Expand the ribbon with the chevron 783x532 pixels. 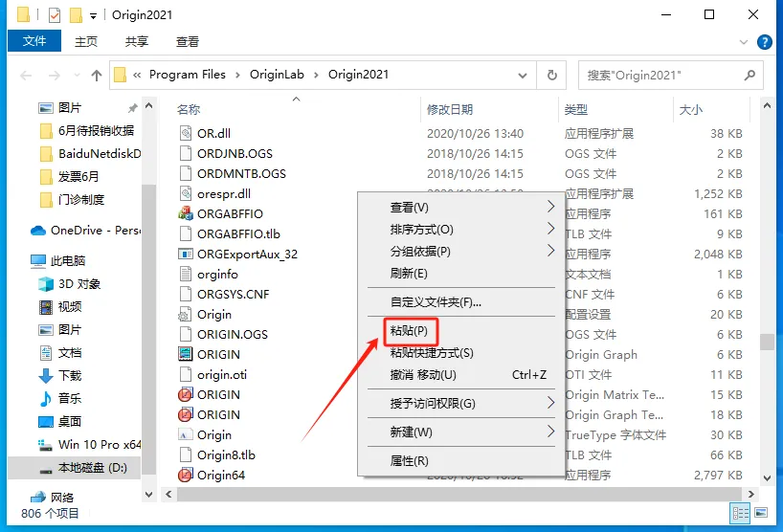coord(744,42)
